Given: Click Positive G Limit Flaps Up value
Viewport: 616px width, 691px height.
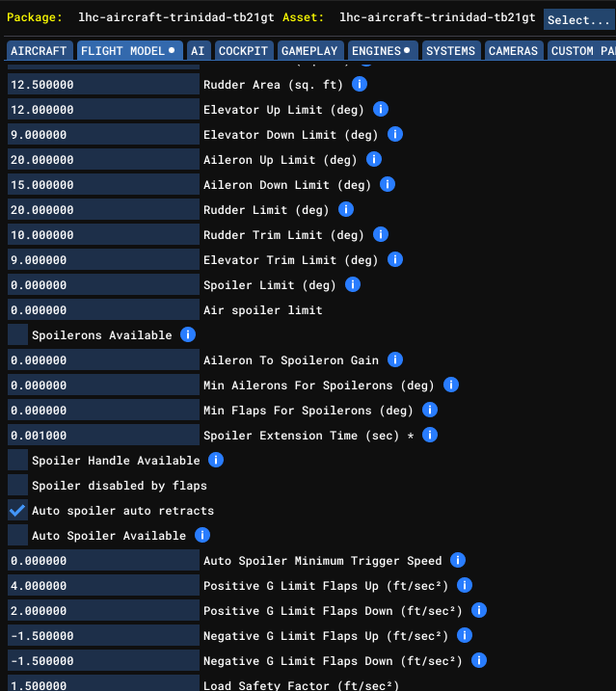Looking at the screenshot, I should [x=103, y=586].
